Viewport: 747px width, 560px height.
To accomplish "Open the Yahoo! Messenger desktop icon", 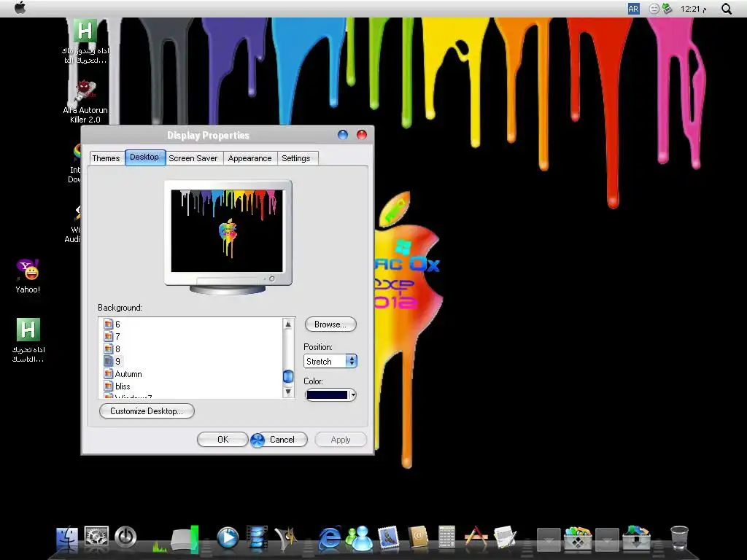I will (28, 276).
